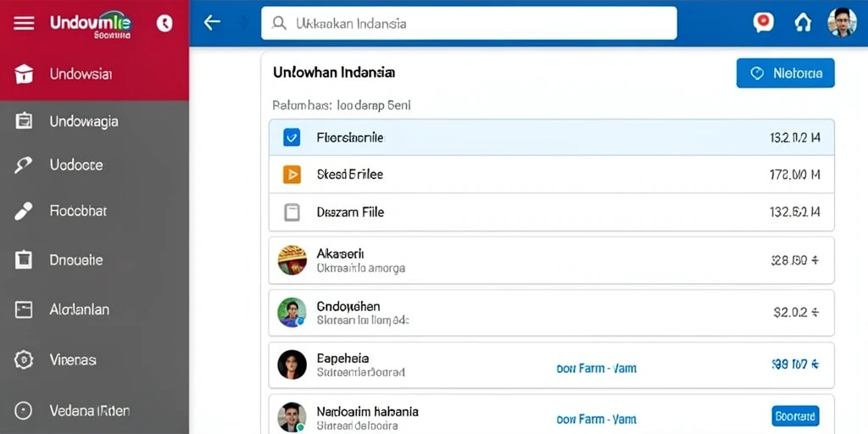The width and height of the screenshot is (868, 434).
Task: Open Vinenas settings gear icon
Action: click(24, 359)
